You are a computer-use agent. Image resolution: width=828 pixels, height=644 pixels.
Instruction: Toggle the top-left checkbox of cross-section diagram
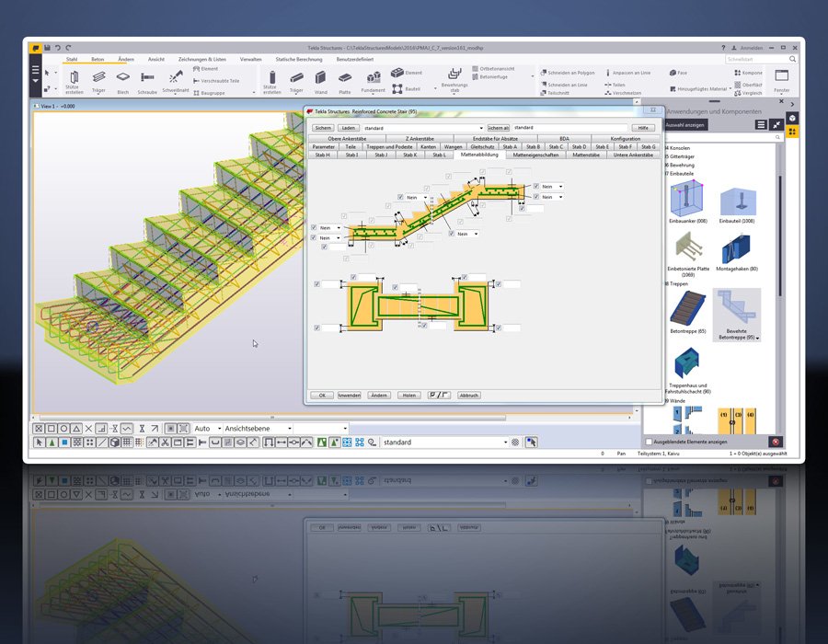click(316, 284)
